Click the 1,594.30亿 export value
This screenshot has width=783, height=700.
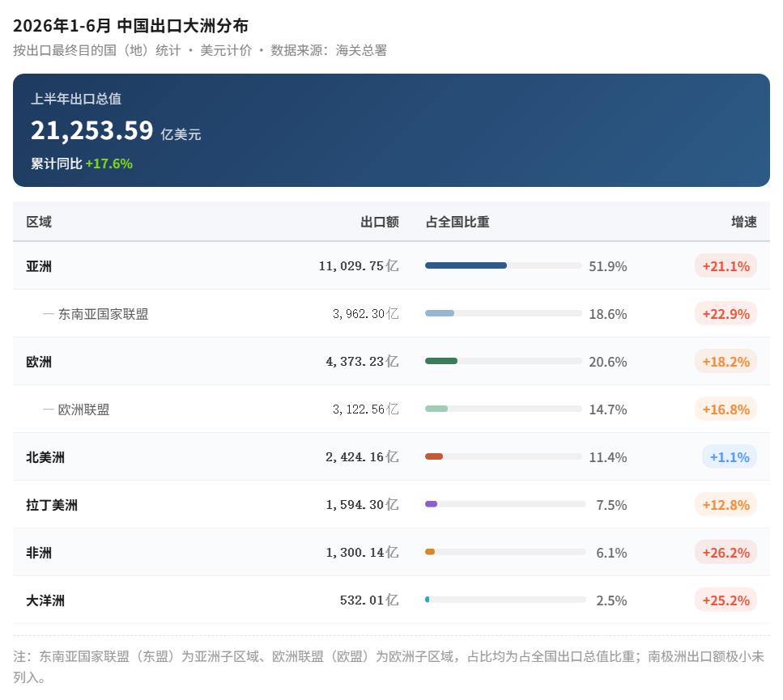point(362,505)
